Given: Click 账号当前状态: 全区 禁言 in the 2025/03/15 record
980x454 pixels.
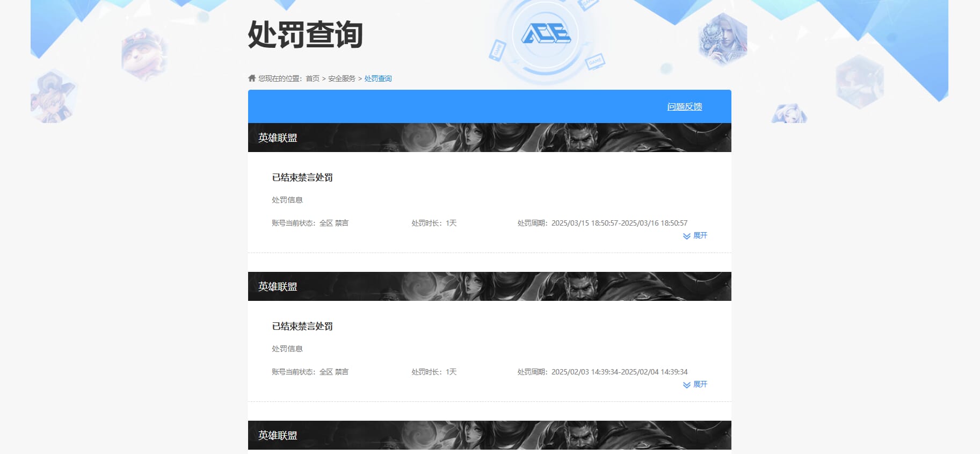Looking at the screenshot, I should click(310, 223).
